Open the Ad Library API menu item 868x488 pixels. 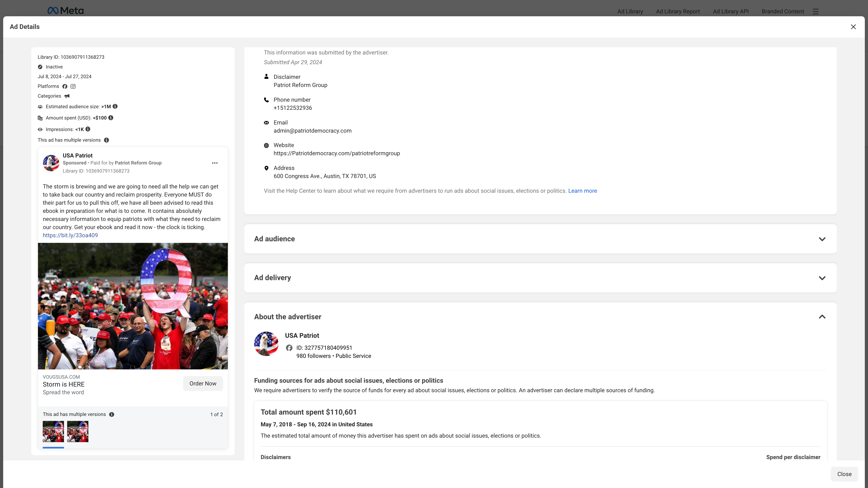[731, 12]
